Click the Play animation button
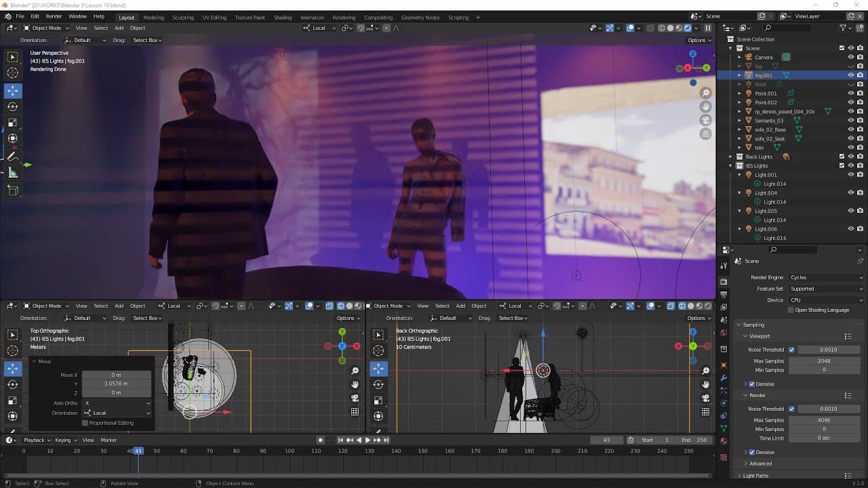The image size is (868, 488). coord(368,440)
